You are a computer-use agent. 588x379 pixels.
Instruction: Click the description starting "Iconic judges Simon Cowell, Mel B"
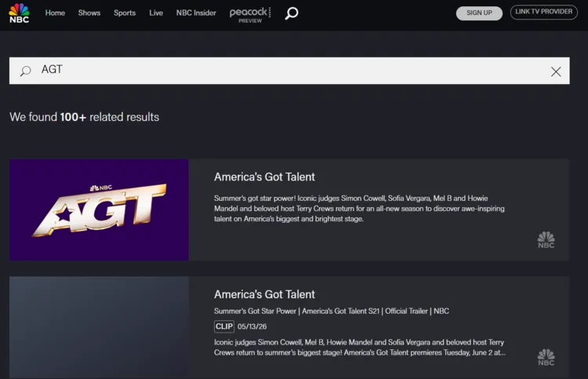[x=360, y=347]
